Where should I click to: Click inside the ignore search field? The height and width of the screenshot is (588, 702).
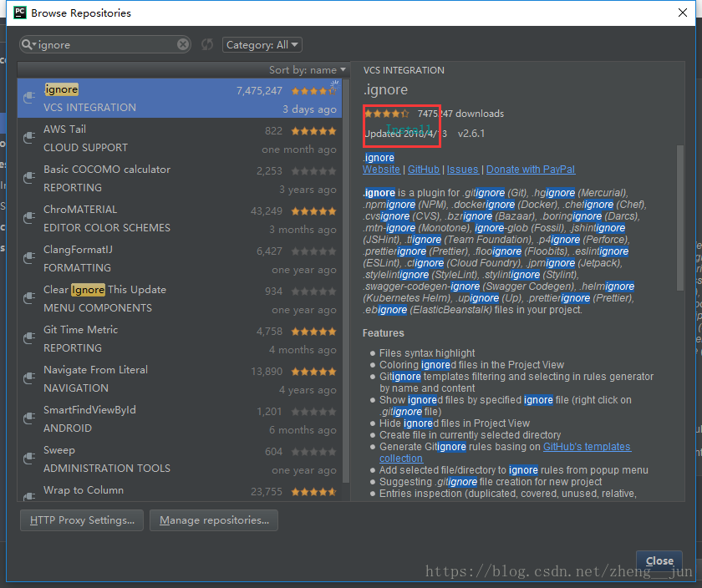coord(107,45)
